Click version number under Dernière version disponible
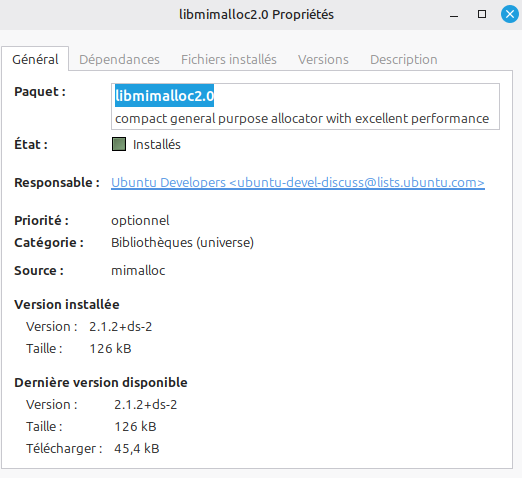Viewport: 522px width, 478px height. pyautogui.click(x=145, y=404)
